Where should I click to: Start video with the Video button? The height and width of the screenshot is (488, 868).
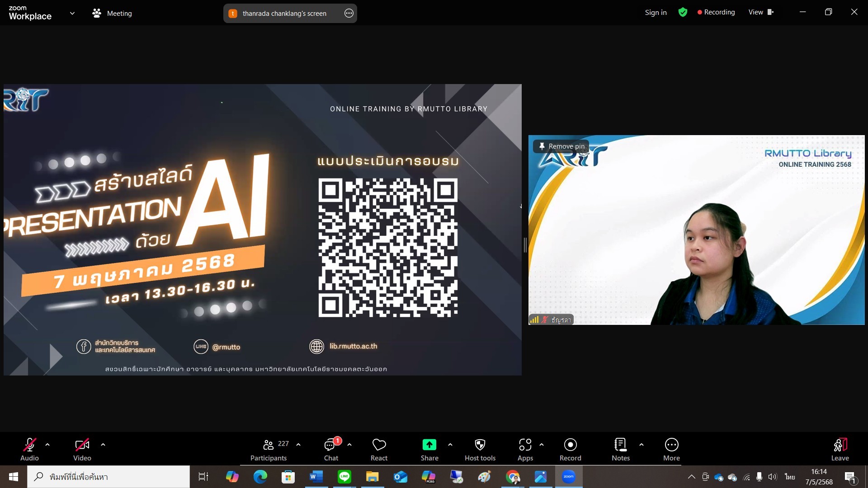point(82,450)
